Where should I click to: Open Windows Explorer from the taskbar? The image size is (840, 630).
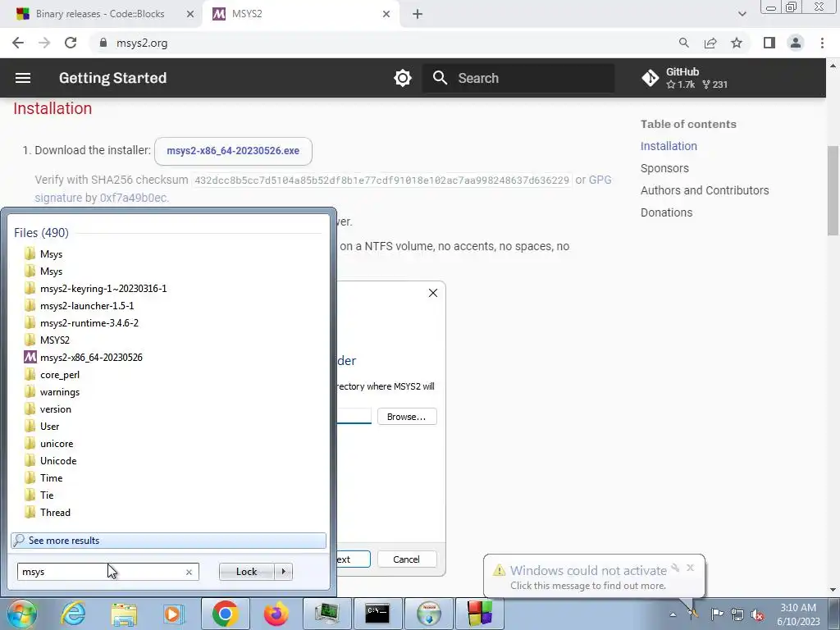tap(124, 614)
